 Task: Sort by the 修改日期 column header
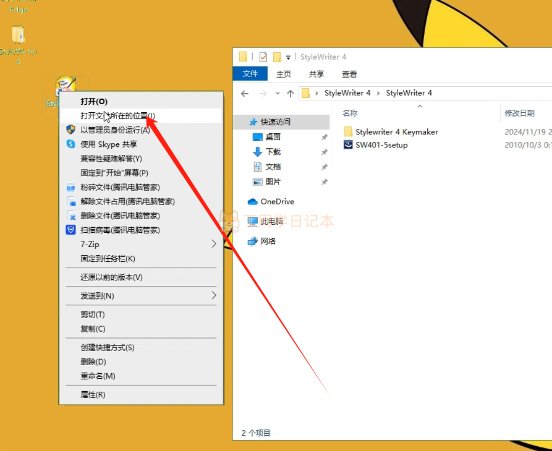click(x=520, y=113)
